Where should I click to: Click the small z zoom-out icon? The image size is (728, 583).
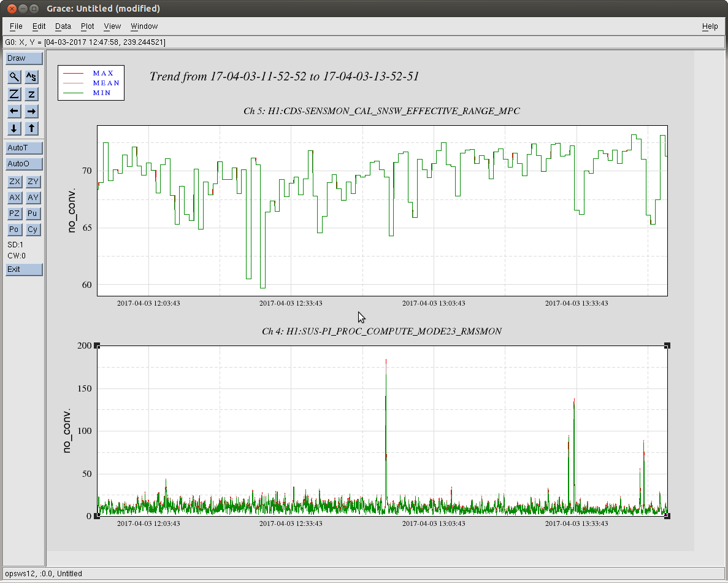pyautogui.click(x=31, y=94)
